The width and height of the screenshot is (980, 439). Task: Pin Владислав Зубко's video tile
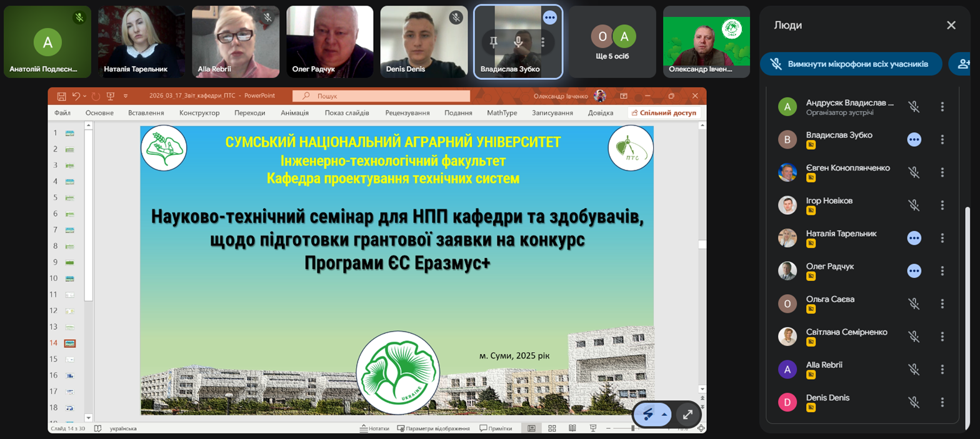(x=494, y=42)
